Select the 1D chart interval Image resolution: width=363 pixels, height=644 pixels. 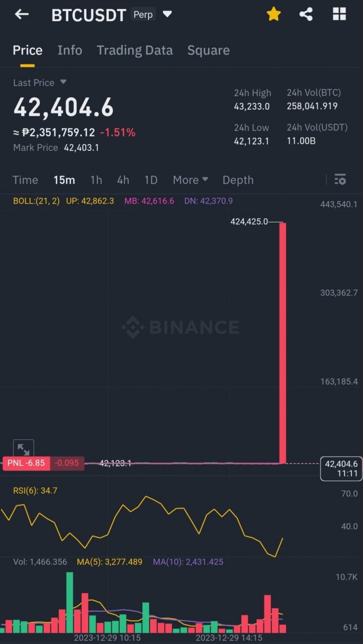click(x=151, y=180)
